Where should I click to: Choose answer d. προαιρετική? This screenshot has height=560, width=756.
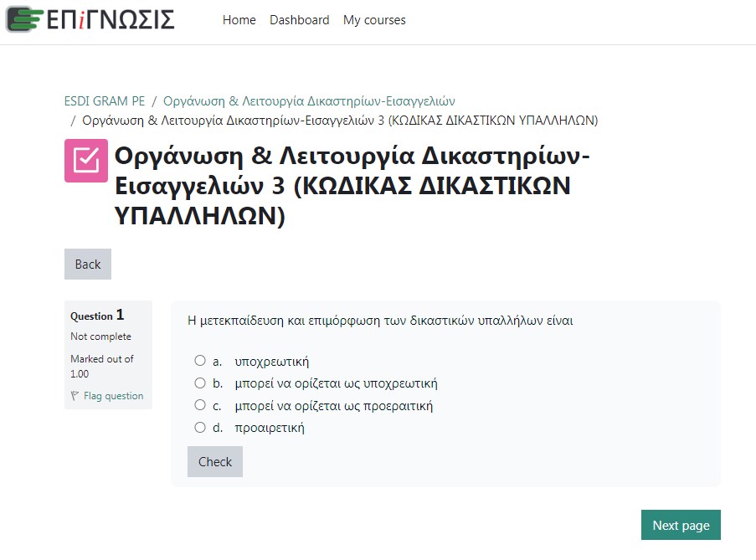point(200,428)
